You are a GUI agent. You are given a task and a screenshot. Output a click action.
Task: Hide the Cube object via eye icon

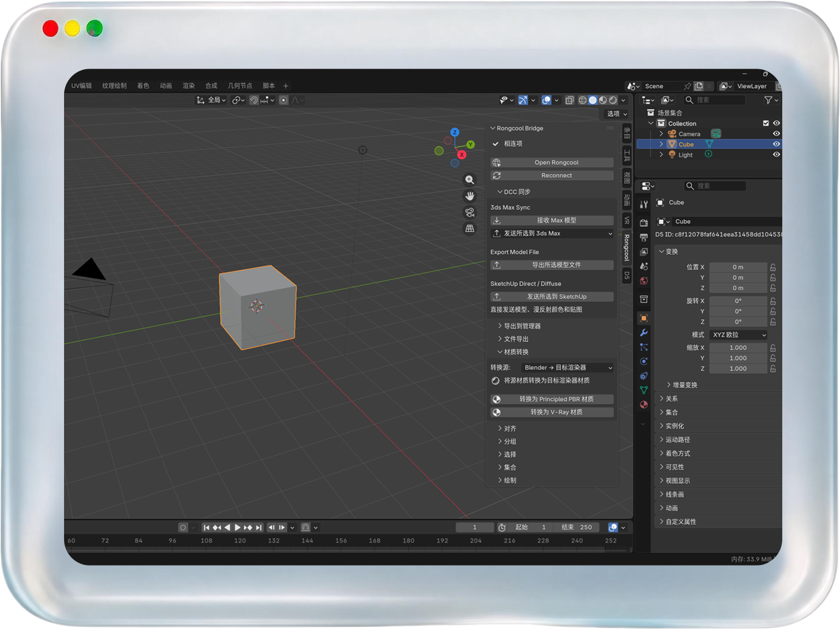pos(776,144)
